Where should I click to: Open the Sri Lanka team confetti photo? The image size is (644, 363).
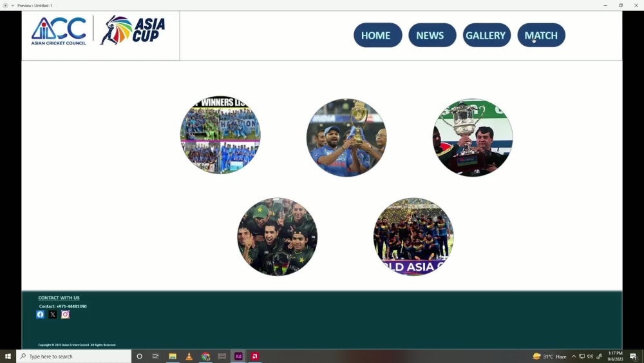pos(413,237)
